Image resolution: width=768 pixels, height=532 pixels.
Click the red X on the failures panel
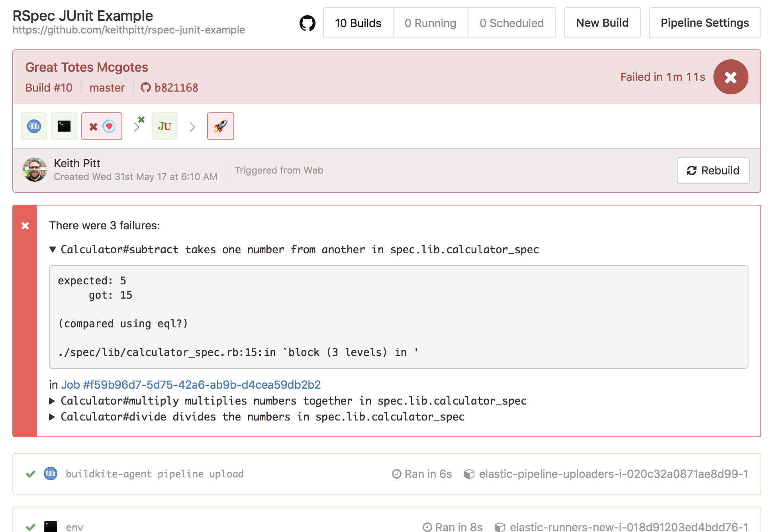point(25,225)
